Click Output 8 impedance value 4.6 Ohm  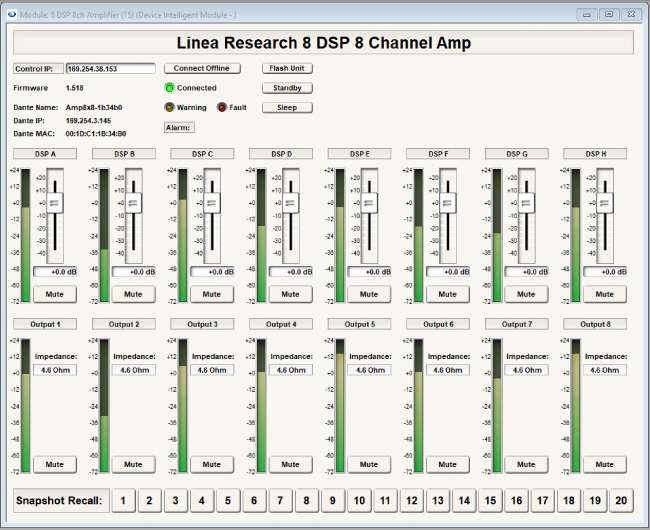pos(605,370)
